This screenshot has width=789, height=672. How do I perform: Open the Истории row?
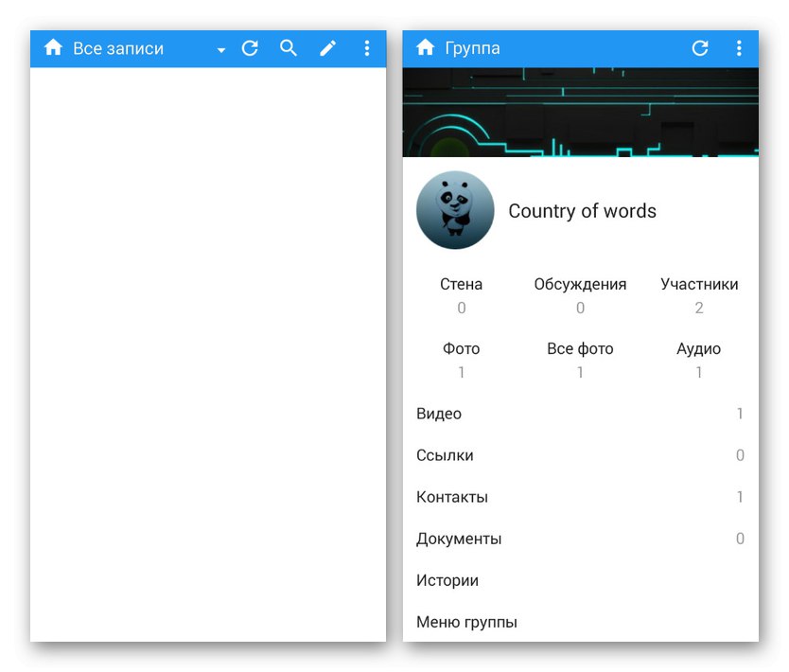tap(580, 581)
